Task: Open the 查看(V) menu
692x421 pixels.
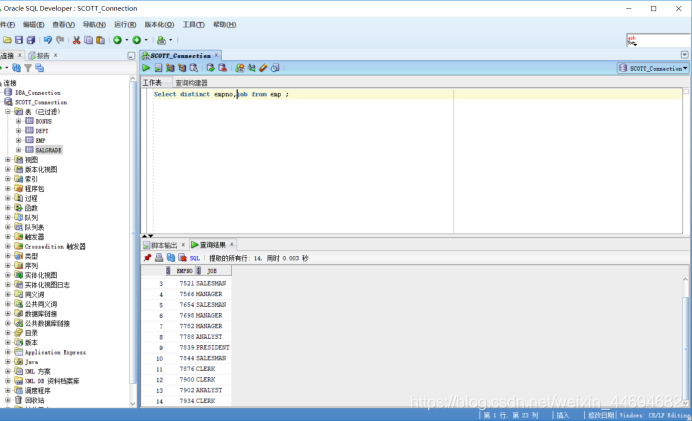Action: pos(64,25)
